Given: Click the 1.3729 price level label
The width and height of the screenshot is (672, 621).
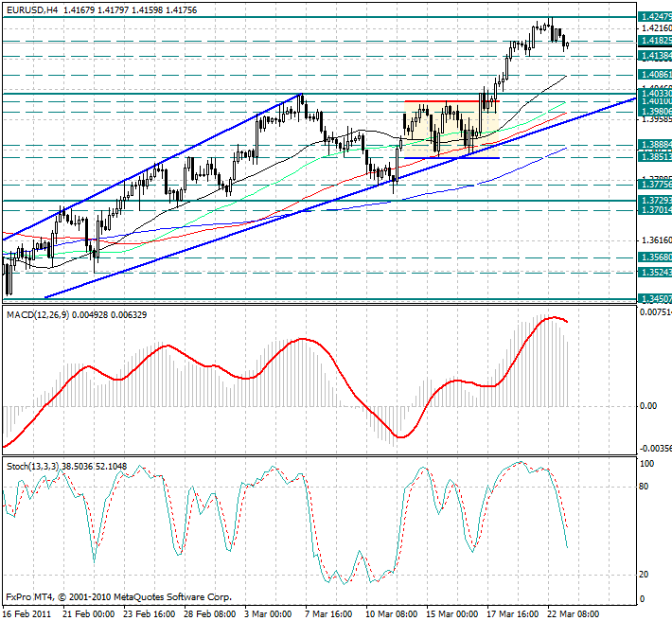Looking at the screenshot, I should [x=655, y=200].
